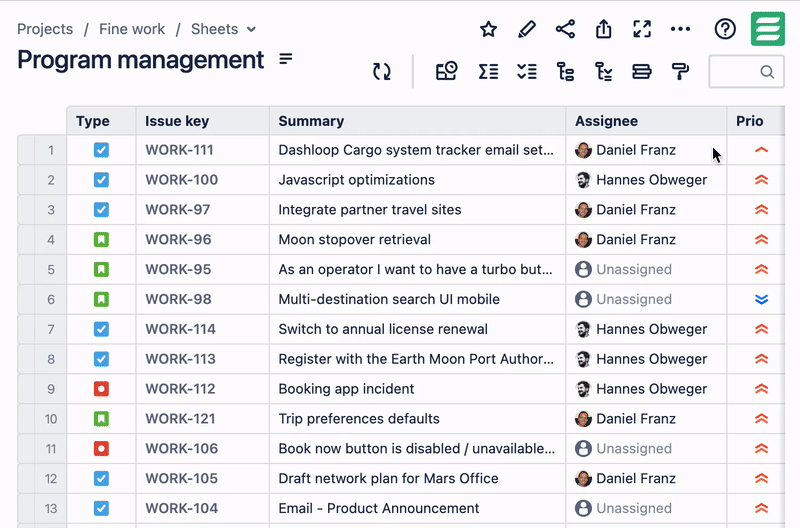Open issue WORK-105
The height and width of the screenshot is (528, 800).
[x=182, y=479]
